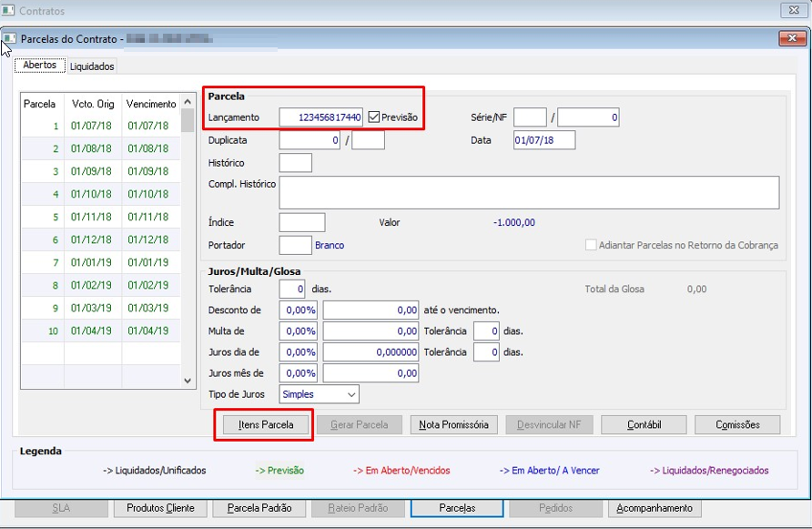
Task: Click the Gerar Parcela button
Action: coord(360,425)
